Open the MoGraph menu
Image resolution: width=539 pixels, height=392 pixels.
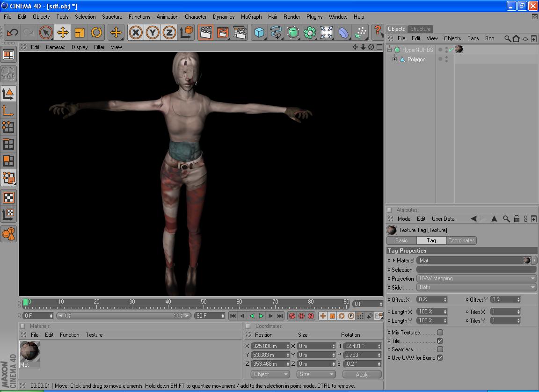(251, 16)
